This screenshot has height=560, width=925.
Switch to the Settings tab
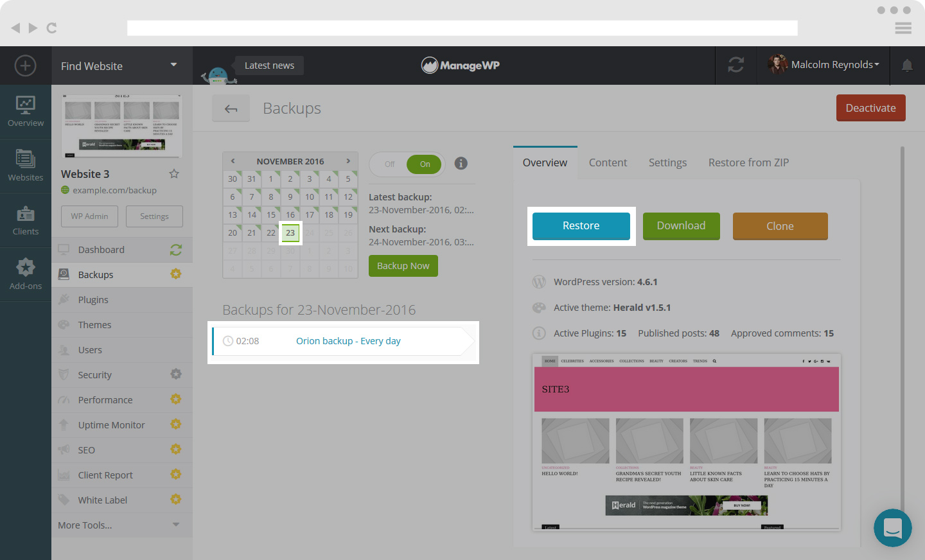click(667, 162)
